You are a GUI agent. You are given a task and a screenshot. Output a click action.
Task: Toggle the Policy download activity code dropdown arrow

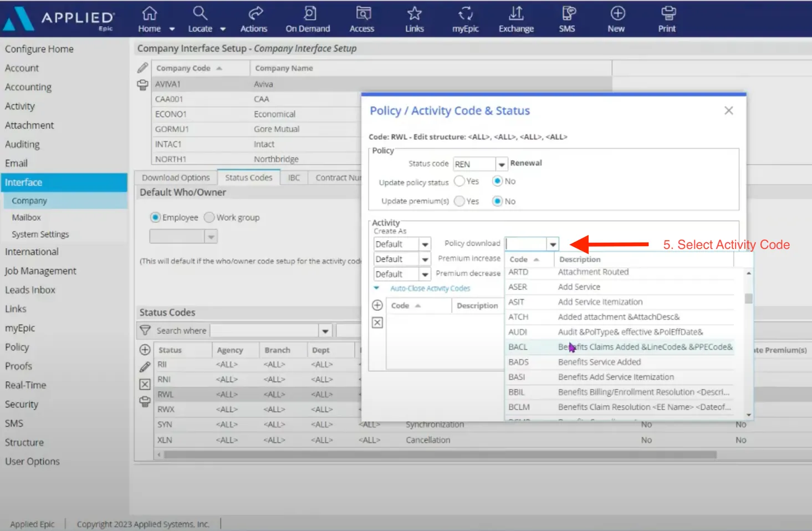(553, 244)
